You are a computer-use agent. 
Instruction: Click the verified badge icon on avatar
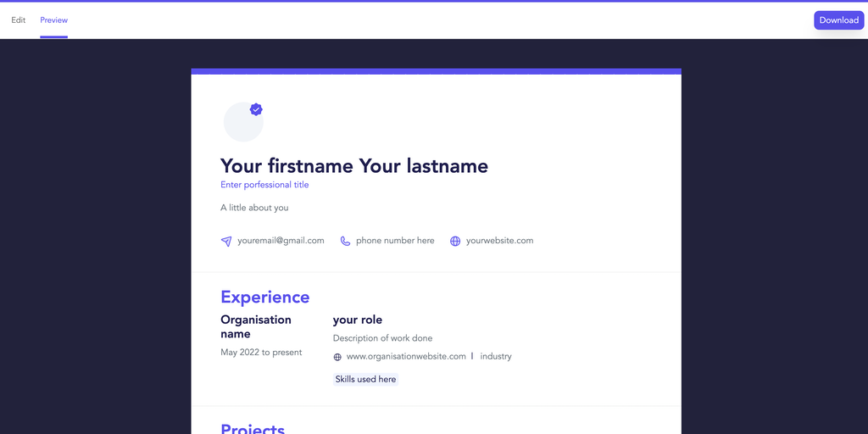[x=256, y=109]
